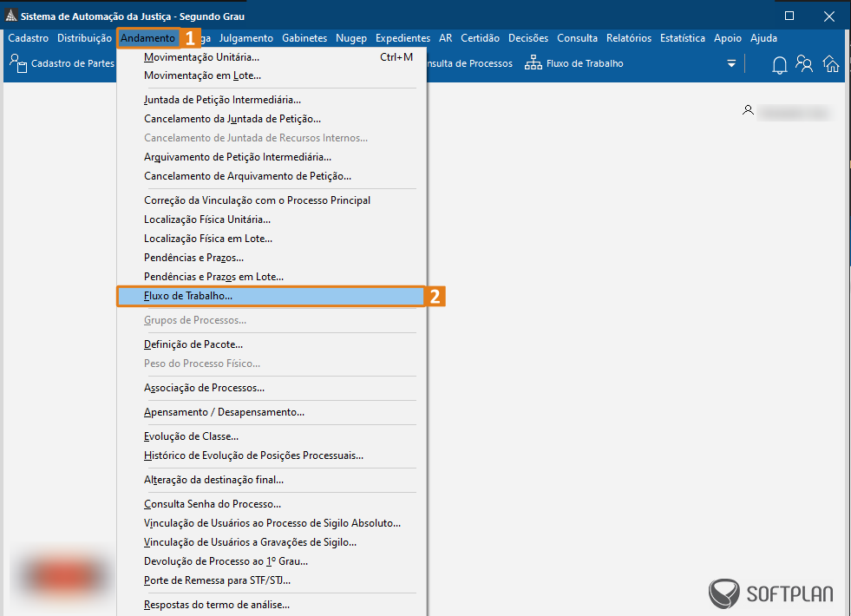Click the users icon in toolbar
Viewport: 851px width, 616px height.
[x=804, y=64]
